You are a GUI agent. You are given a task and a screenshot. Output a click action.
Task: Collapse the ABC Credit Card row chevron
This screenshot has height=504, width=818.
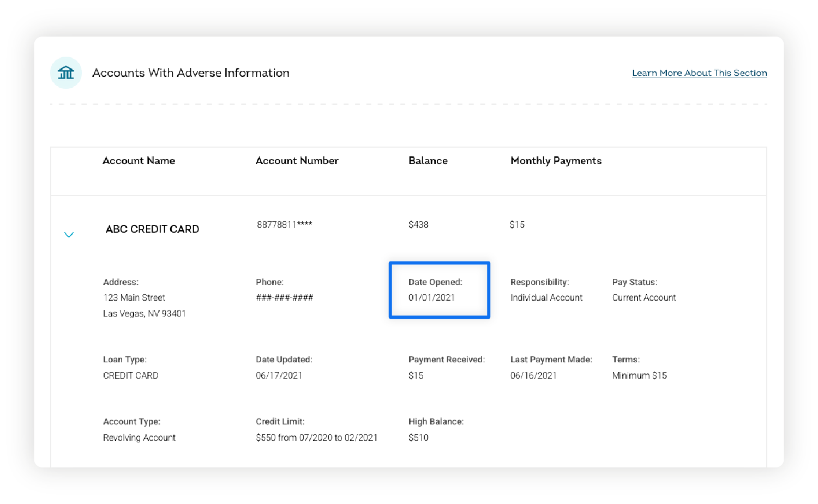click(69, 235)
